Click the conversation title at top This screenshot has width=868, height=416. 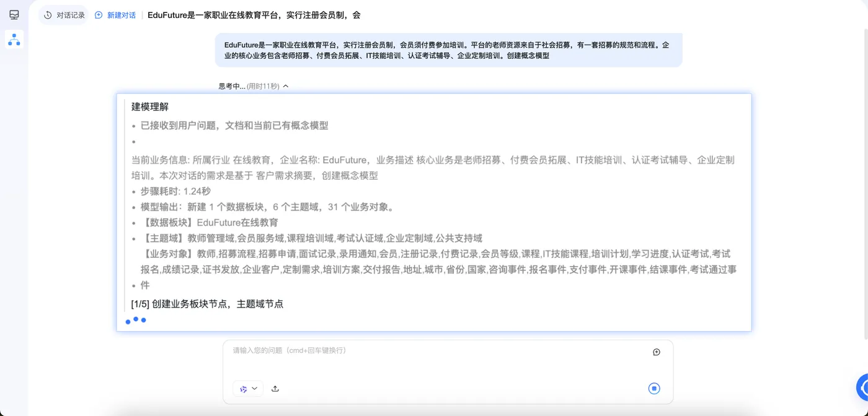(254, 15)
